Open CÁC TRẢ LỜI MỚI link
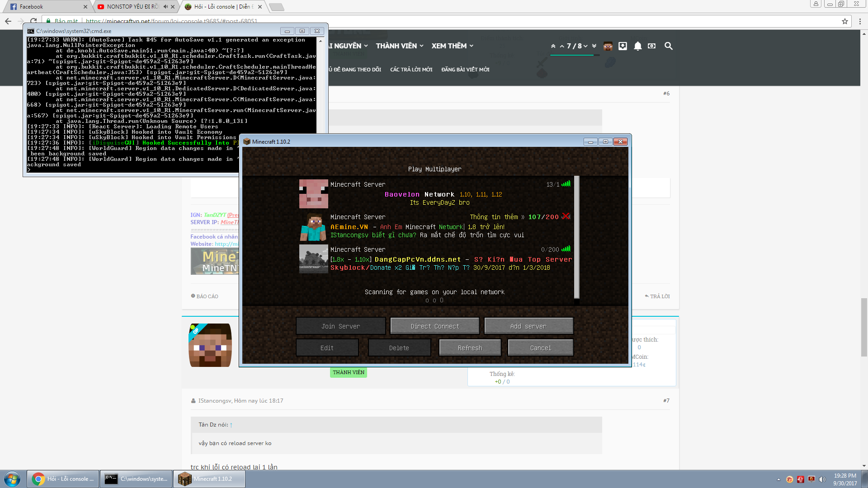Image resolution: width=868 pixels, height=488 pixels. (x=411, y=70)
